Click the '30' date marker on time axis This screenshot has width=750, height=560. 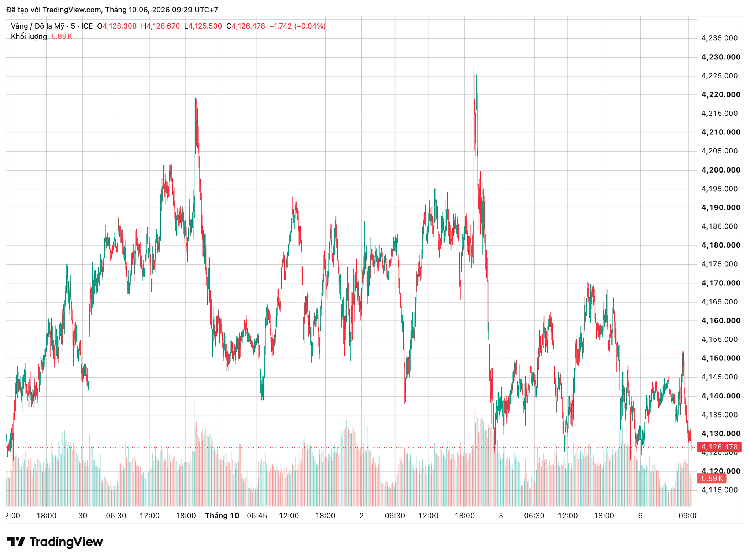coord(83,516)
